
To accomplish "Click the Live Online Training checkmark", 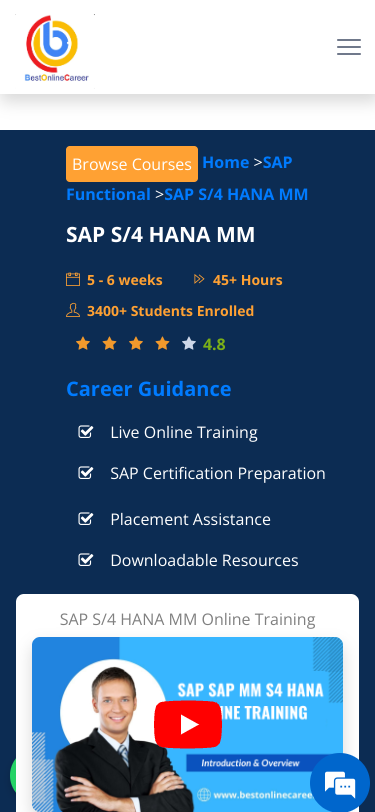I will [85, 431].
